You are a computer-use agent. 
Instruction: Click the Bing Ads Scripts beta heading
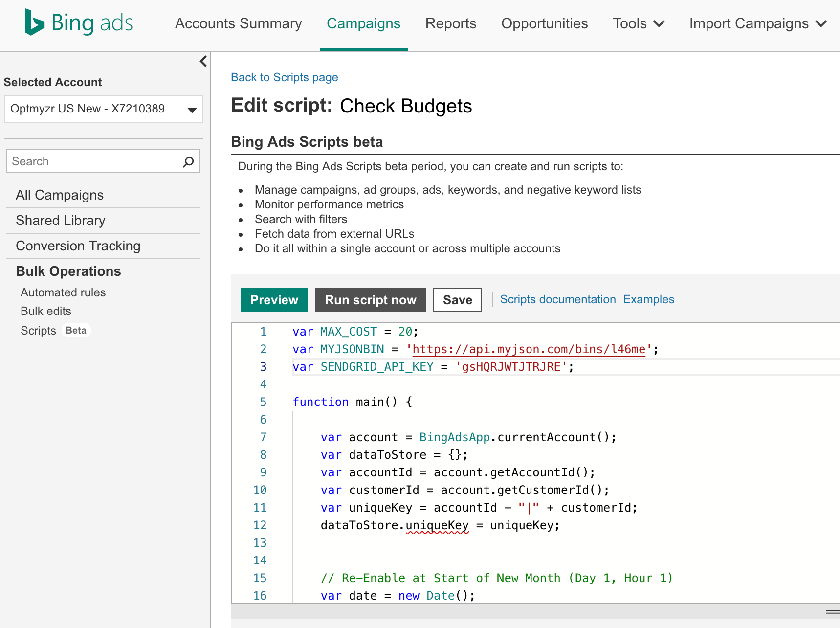307,142
